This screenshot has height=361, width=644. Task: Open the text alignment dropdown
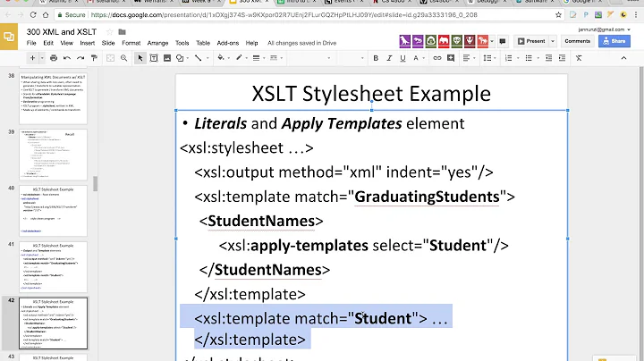[x=468, y=58]
